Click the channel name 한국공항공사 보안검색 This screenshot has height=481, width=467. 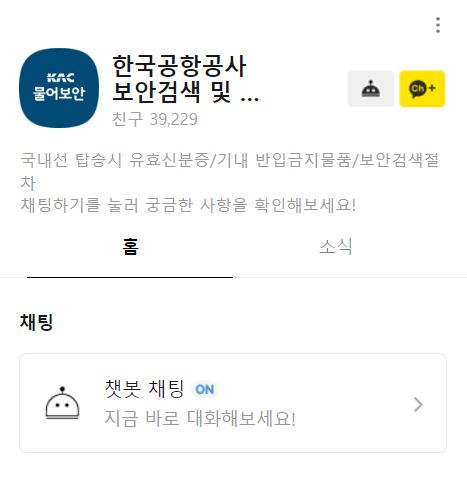(x=179, y=78)
